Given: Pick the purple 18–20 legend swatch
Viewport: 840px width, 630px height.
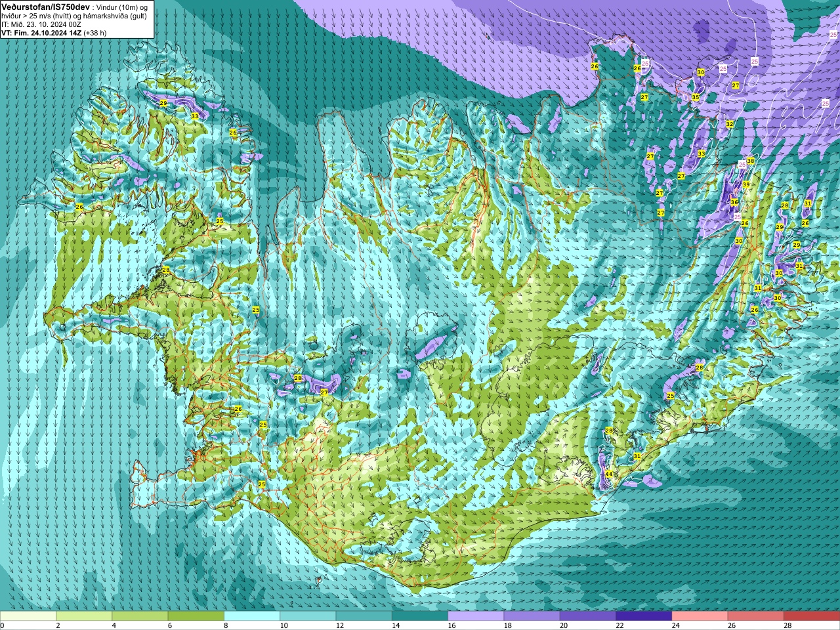Looking at the screenshot, I should (x=532, y=616).
